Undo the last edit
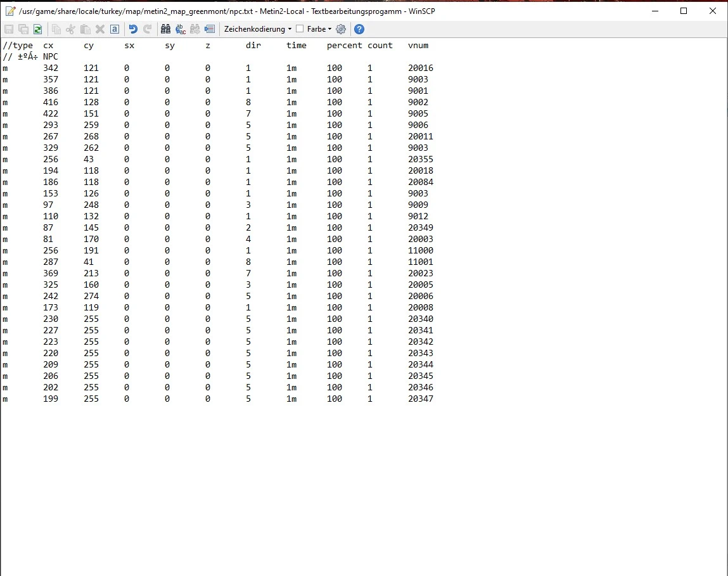This screenshot has width=728, height=576. [x=133, y=29]
